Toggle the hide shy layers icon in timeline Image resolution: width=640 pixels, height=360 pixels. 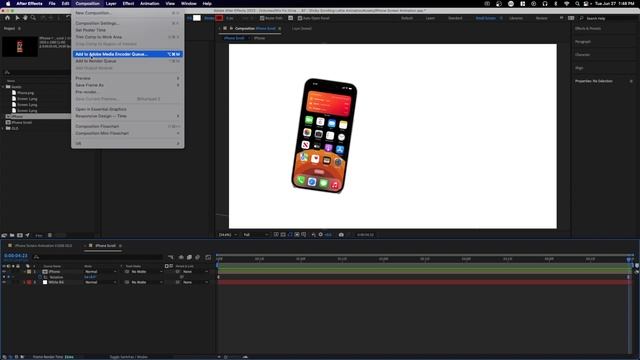[181, 257]
